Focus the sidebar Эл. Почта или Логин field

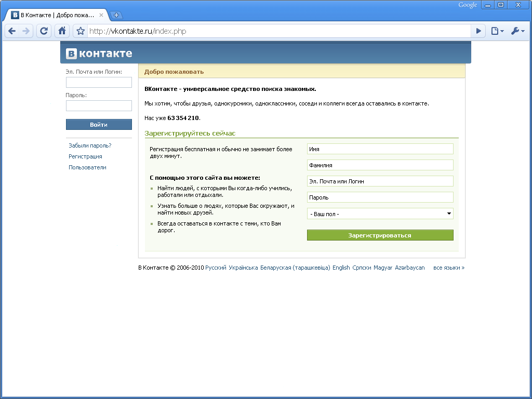tap(99, 82)
